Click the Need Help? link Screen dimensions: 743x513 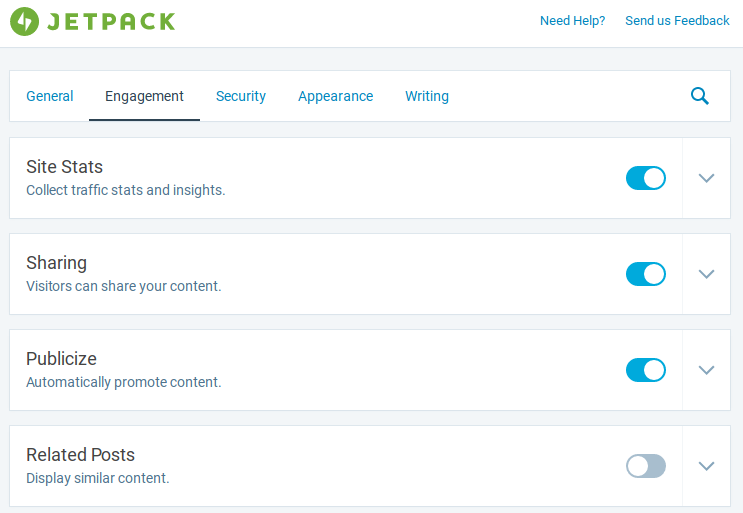click(x=572, y=20)
